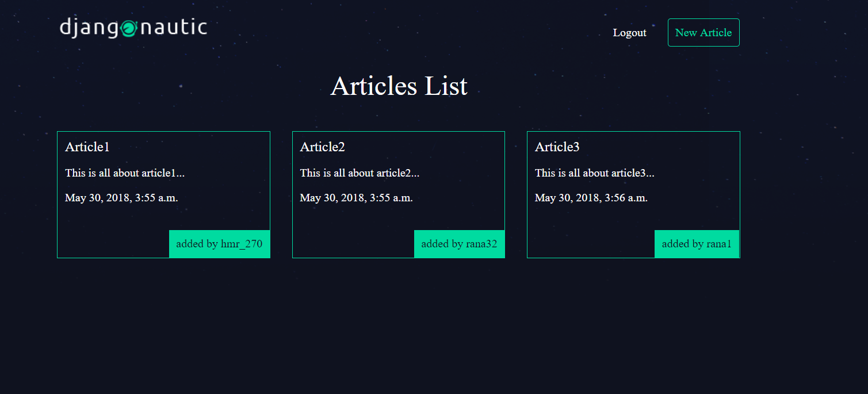Click the 'added by hmr_270' badge

(x=220, y=243)
